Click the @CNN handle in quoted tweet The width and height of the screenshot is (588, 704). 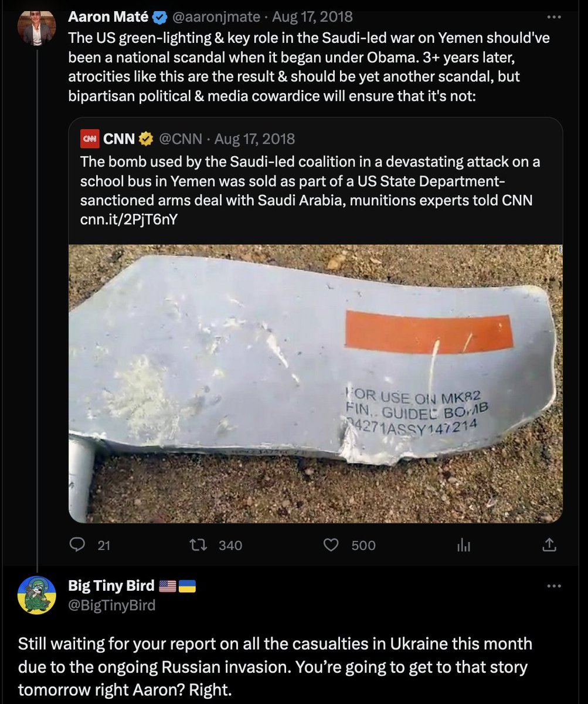point(180,138)
